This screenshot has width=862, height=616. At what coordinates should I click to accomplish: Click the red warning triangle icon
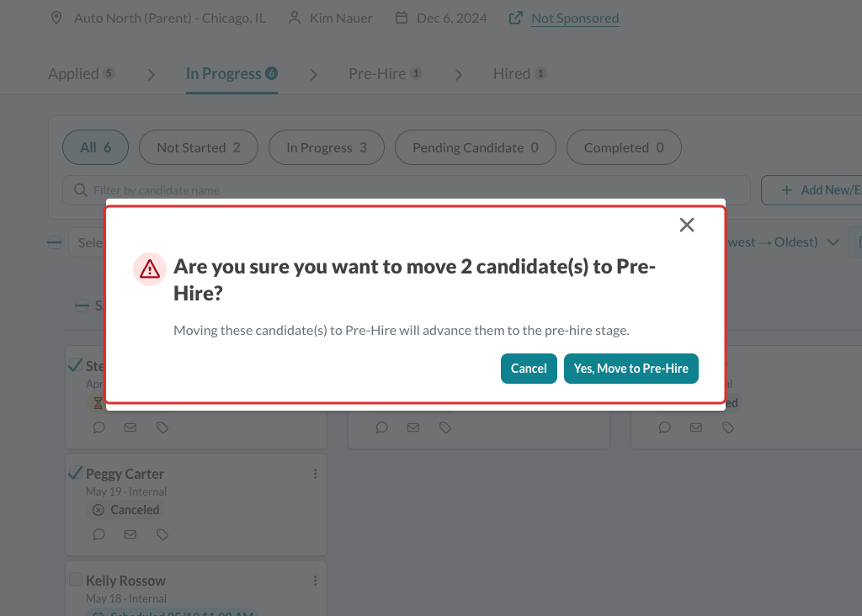150,269
